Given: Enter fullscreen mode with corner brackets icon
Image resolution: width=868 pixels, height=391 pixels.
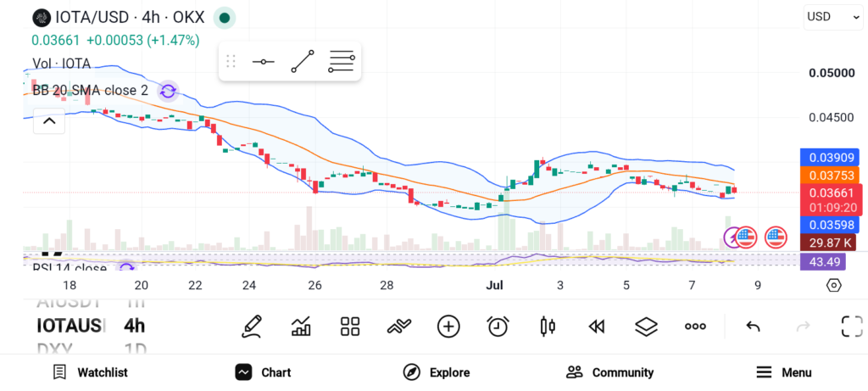Looking at the screenshot, I should click(852, 327).
